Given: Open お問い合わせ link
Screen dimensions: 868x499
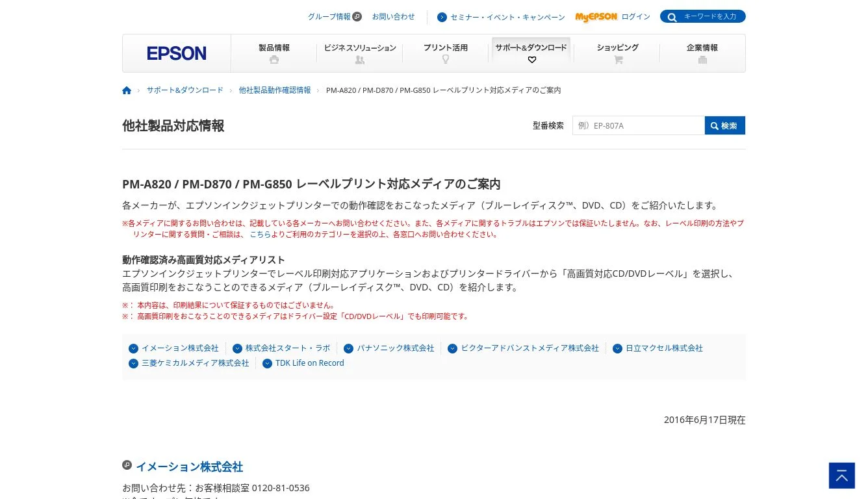Looking at the screenshot, I should pyautogui.click(x=393, y=17).
